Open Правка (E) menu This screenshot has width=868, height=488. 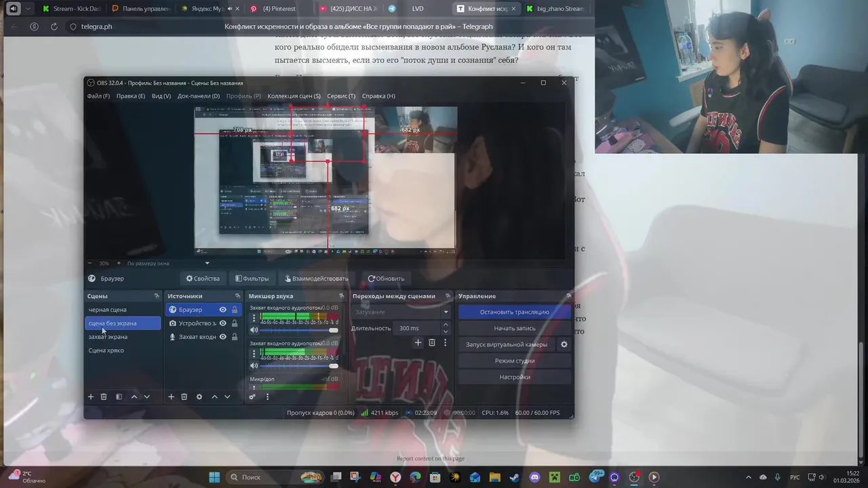pyautogui.click(x=131, y=96)
